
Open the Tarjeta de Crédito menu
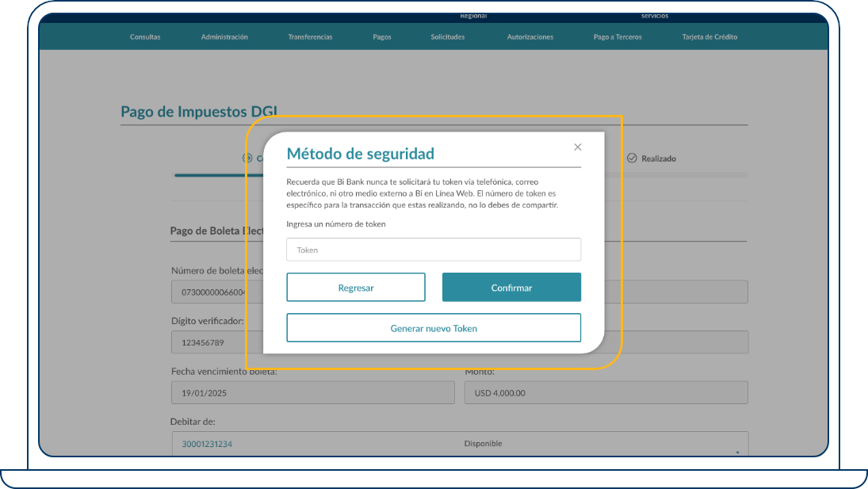[709, 36]
